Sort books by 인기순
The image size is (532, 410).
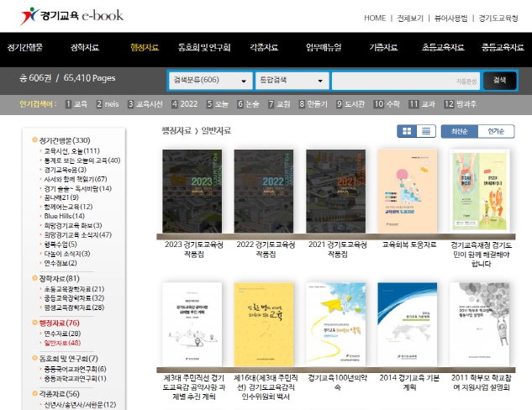pyautogui.click(x=497, y=131)
